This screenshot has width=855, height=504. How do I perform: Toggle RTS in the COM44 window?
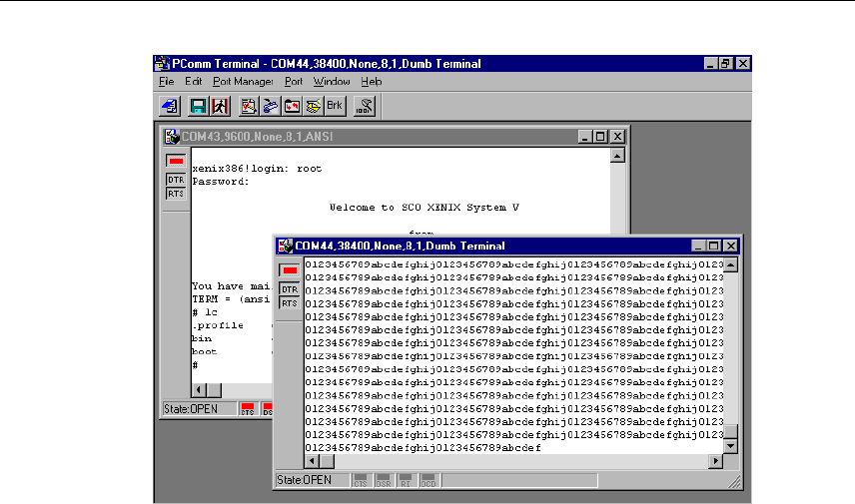point(290,302)
